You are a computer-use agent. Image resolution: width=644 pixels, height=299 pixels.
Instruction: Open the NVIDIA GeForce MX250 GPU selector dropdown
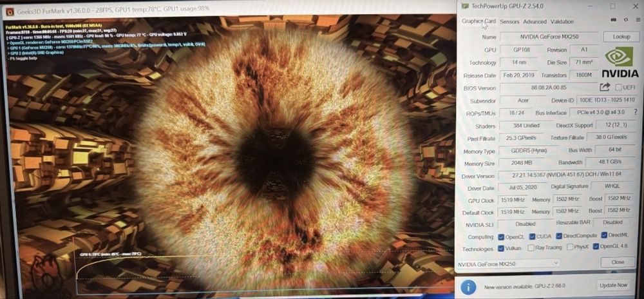tap(508, 264)
